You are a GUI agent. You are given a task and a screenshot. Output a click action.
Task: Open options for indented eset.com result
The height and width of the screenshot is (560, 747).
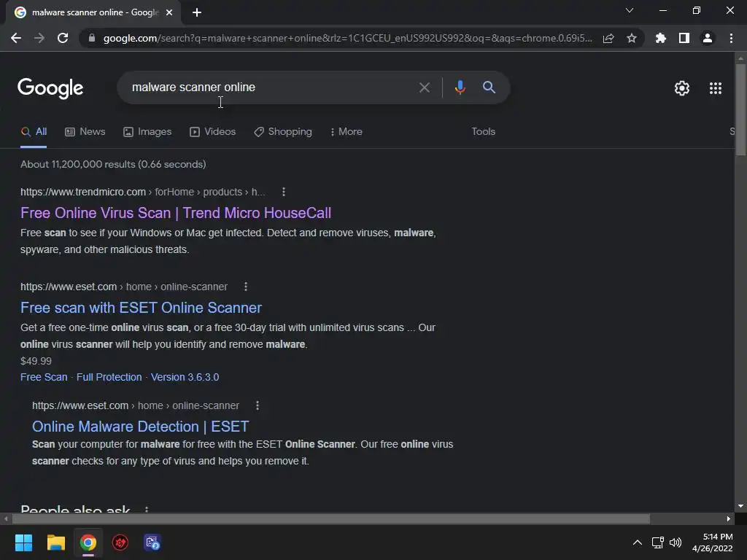tap(258, 405)
